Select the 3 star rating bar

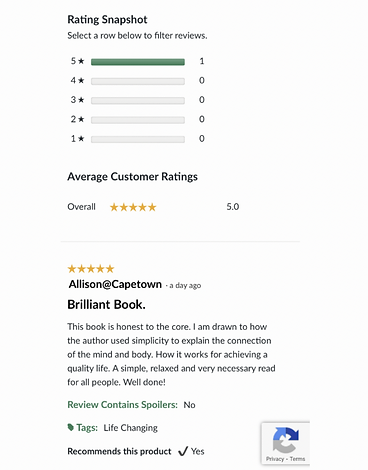click(138, 100)
